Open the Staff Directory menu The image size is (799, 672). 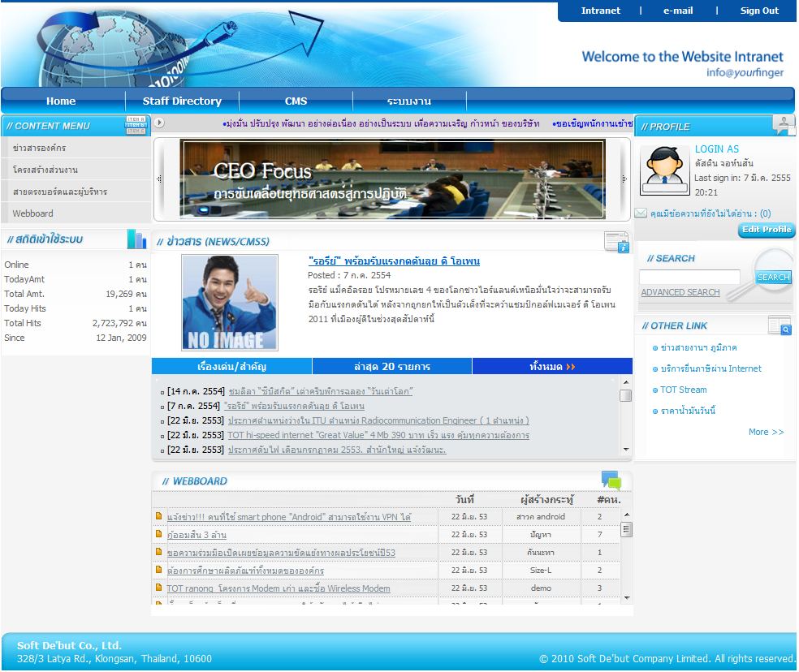coord(182,101)
